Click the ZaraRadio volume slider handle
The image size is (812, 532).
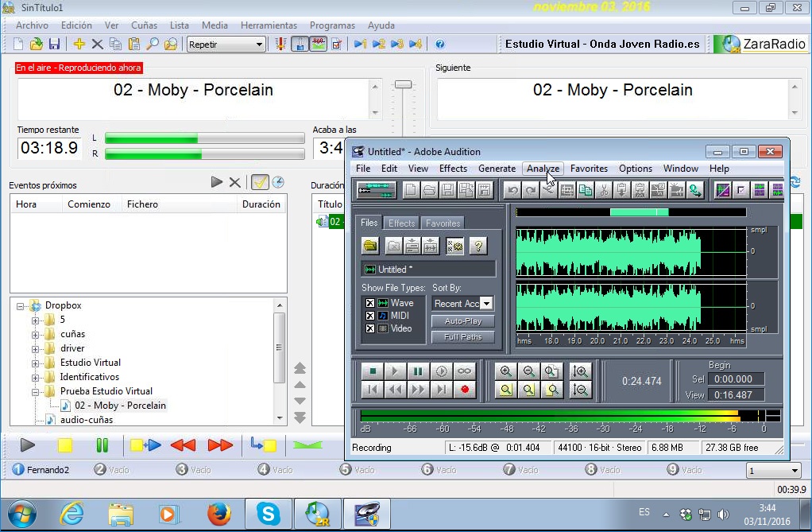coord(403,84)
